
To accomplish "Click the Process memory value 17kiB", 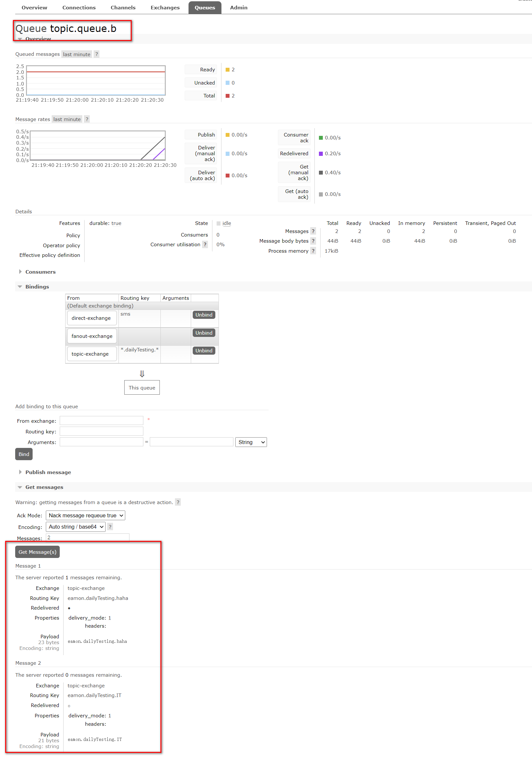I will click(331, 251).
